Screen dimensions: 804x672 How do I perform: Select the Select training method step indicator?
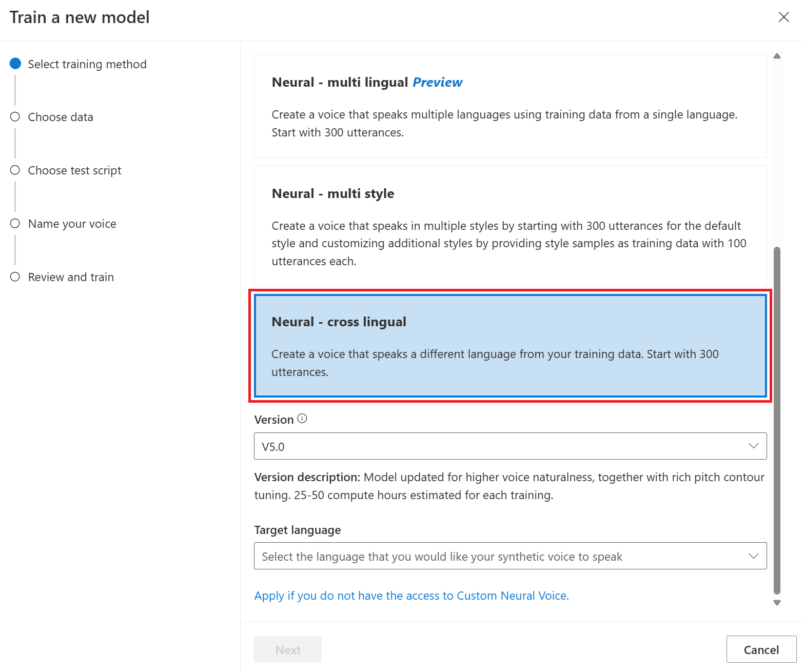tap(15, 64)
